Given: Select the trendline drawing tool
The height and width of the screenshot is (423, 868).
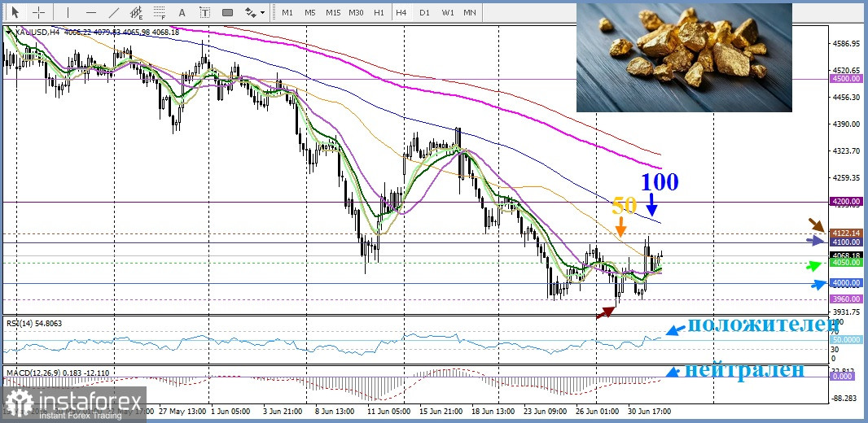Looking at the screenshot, I should (x=114, y=12).
